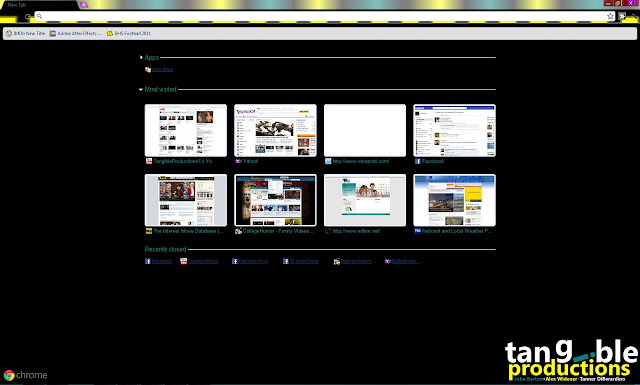
Task: Click the Adobe After Effects bookmark favicon
Action: (x=53, y=33)
